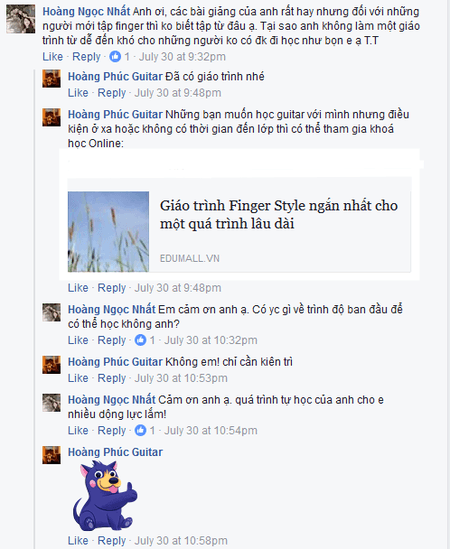This screenshot has width=450, height=549.
Task: Open Hoàng Ngọc Nhất's avatar on the top comment
Action: click(x=21, y=19)
